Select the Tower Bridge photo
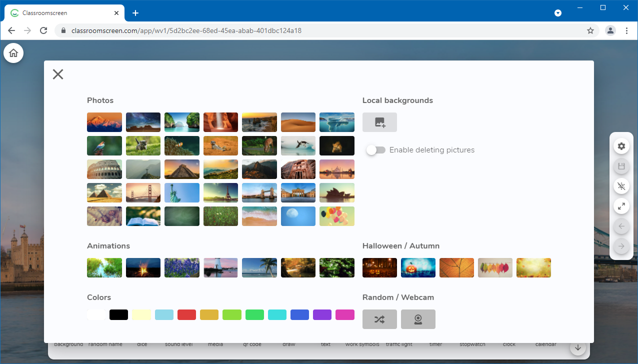638x364 pixels. click(x=259, y=193)
